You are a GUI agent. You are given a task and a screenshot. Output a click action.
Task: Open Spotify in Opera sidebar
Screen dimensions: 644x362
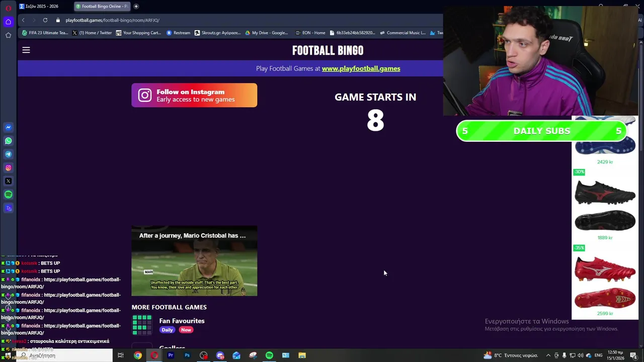8,195
